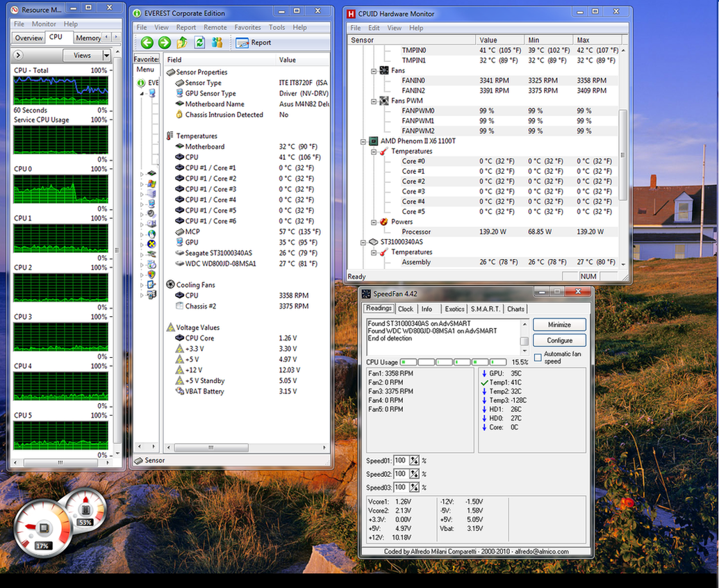
Task: Click the Speed01 spinner arrows in SpeedFan
Action: (415, 461)
